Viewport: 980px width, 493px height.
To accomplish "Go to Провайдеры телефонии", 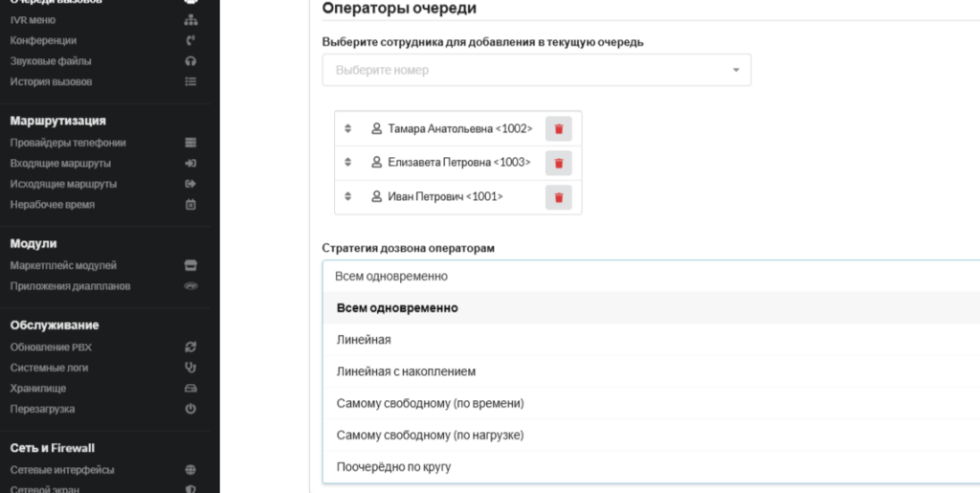I will [x=68, y=143].
